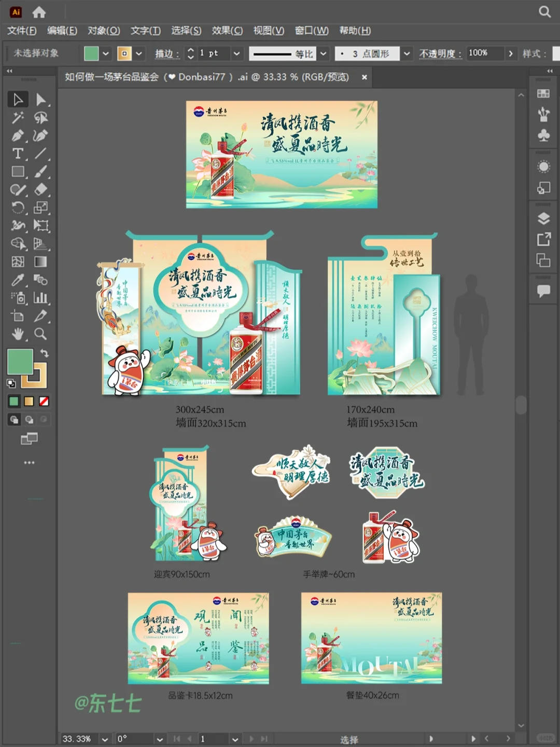Open artboard number dropdown
This screenshot has height=747, width=560.
(x=235, y=739)
